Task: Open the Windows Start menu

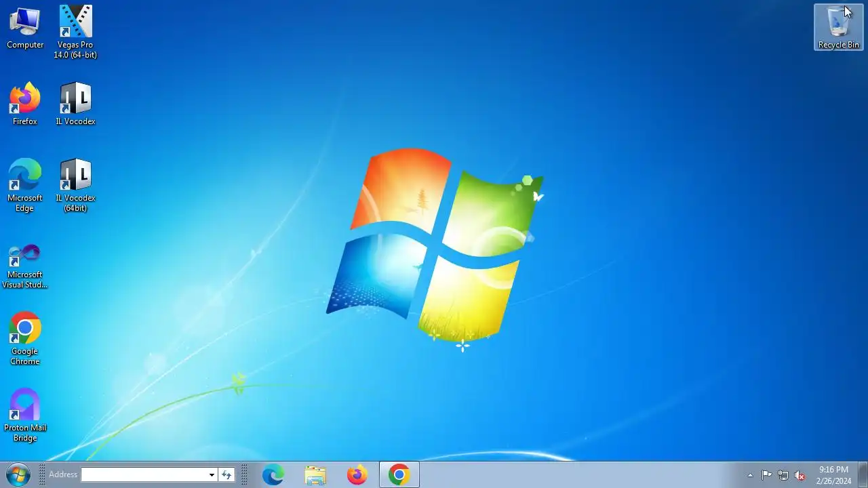Action: pyautogui.click(x=18, y=474)
